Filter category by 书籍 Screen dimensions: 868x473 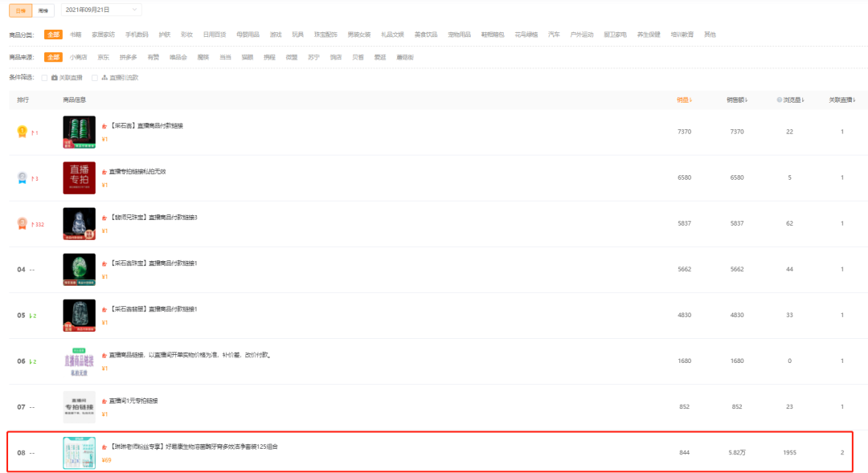76,35
